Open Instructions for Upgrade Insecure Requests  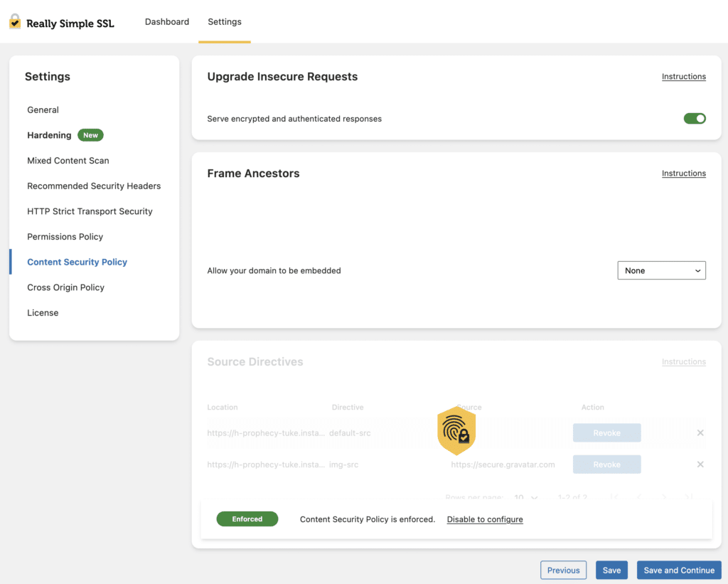pos(684,77)
